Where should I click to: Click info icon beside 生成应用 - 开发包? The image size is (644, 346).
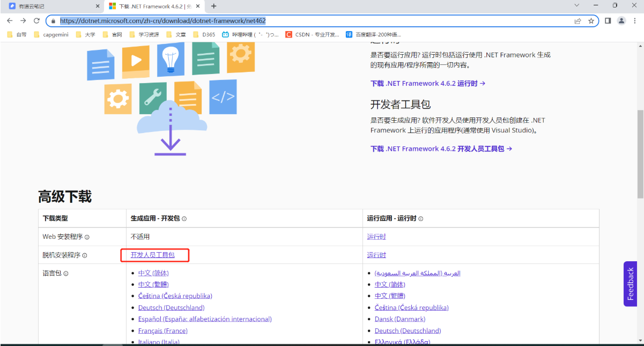click(184, 219)
